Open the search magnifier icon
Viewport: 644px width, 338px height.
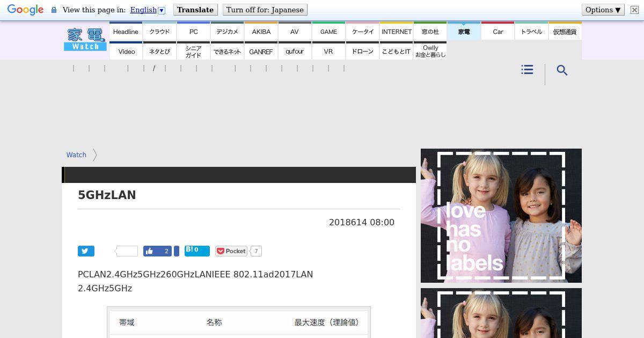562,70
